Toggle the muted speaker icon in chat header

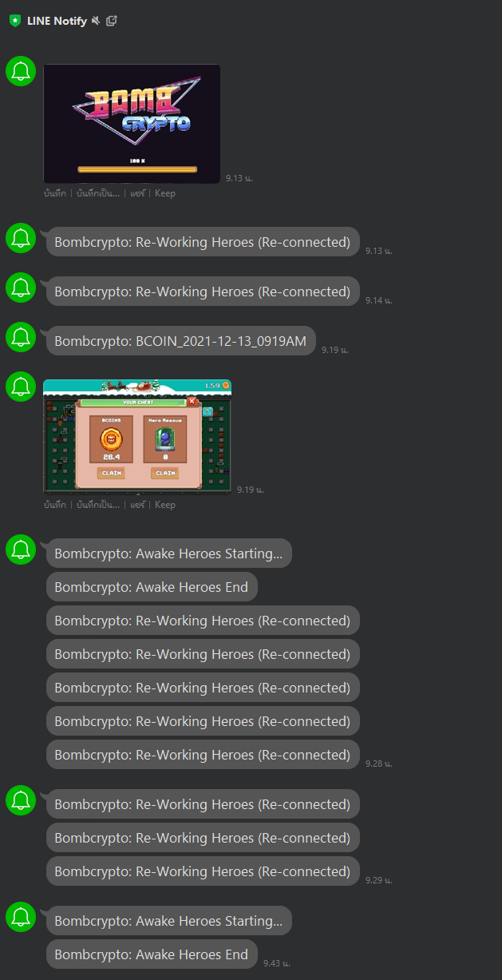[x=96, y=21]
